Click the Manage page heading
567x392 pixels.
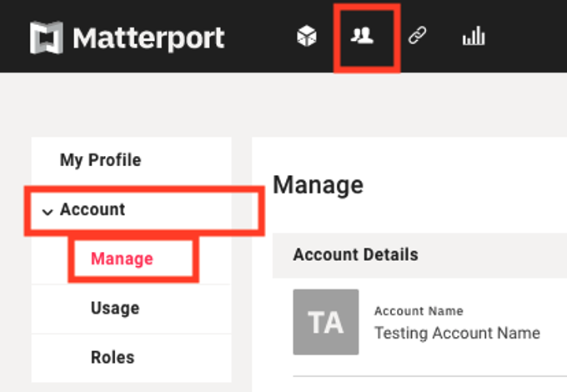pos(319,185)
